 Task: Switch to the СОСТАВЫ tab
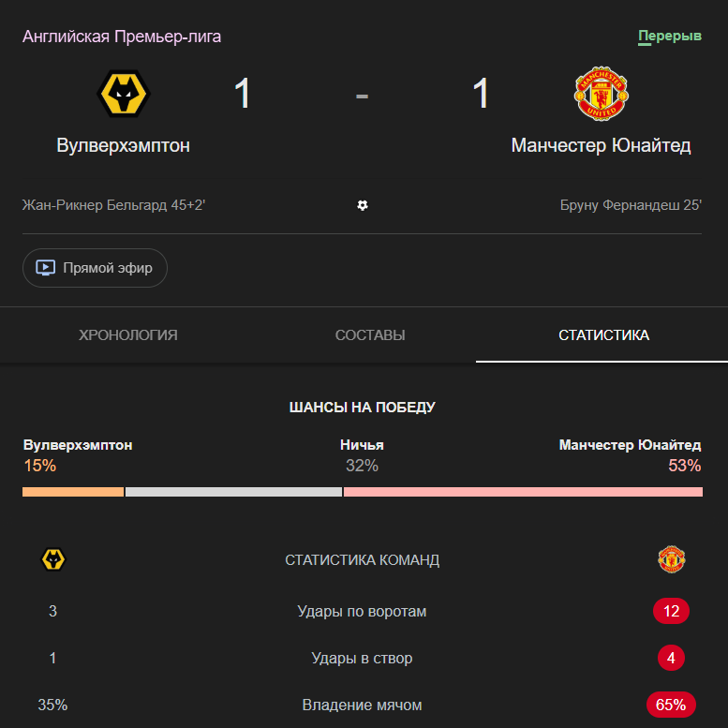coord(370,335)
